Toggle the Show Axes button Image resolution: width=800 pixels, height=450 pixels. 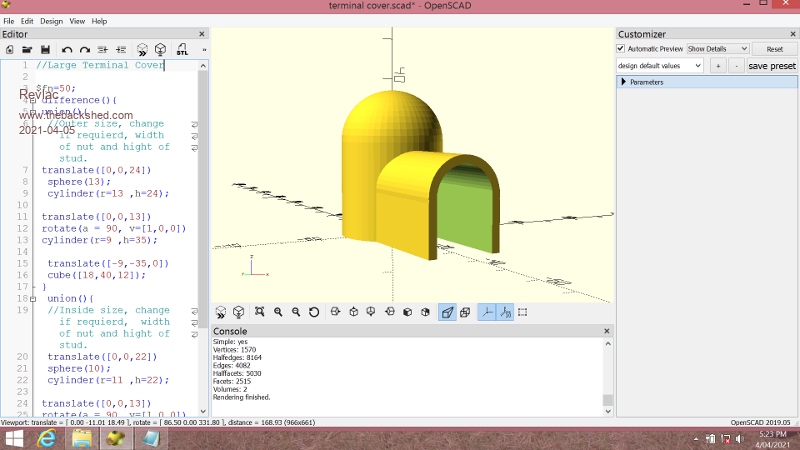click(x=486, y=312)
